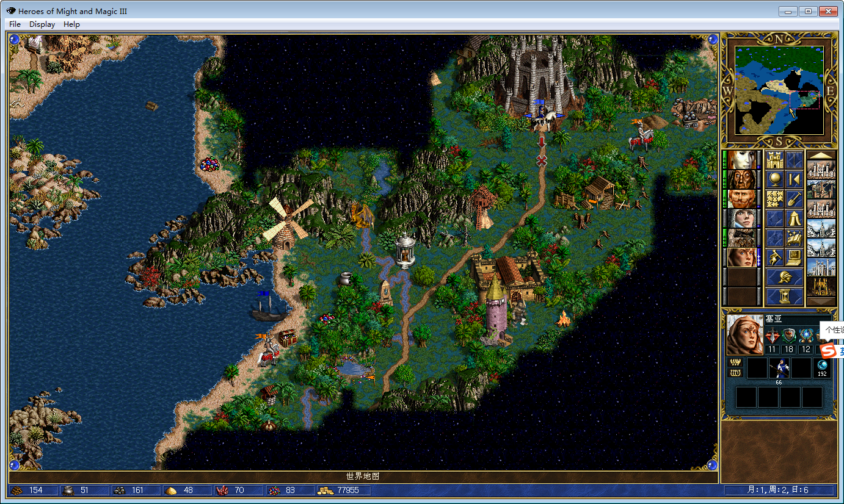Image resolution: width=844 pixels, height=504 pixels.
Task: Click the morale eagles icon
Action: (x=735, y=362)
